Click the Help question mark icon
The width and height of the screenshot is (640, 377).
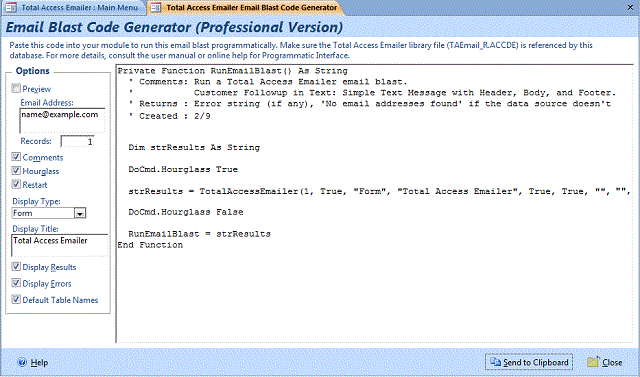pos(22,362)
